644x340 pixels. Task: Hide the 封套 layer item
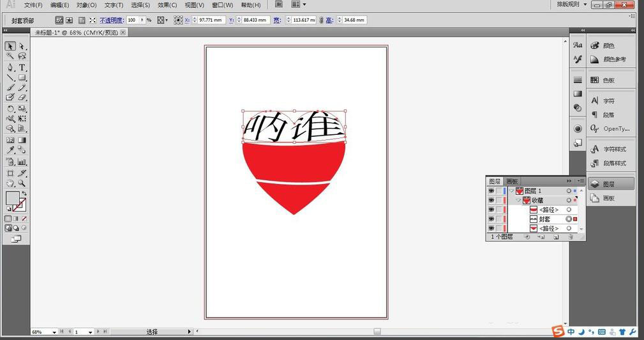[491, 219]
